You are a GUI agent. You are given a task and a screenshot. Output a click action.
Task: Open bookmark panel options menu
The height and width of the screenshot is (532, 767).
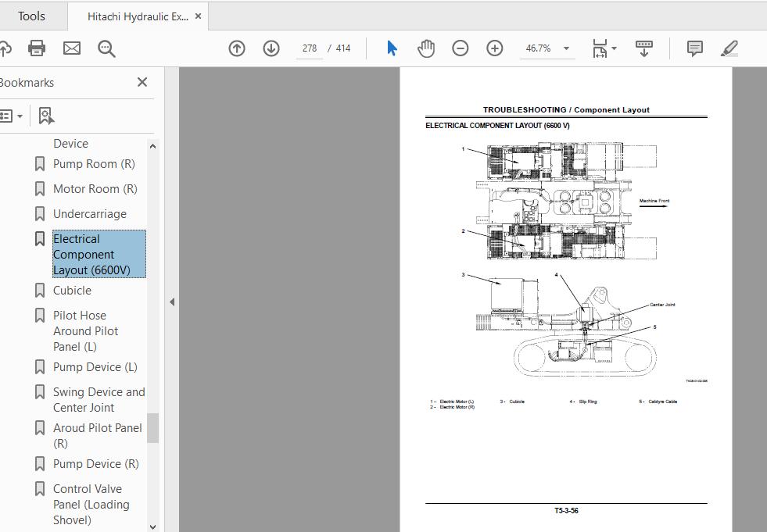point(12,115)
